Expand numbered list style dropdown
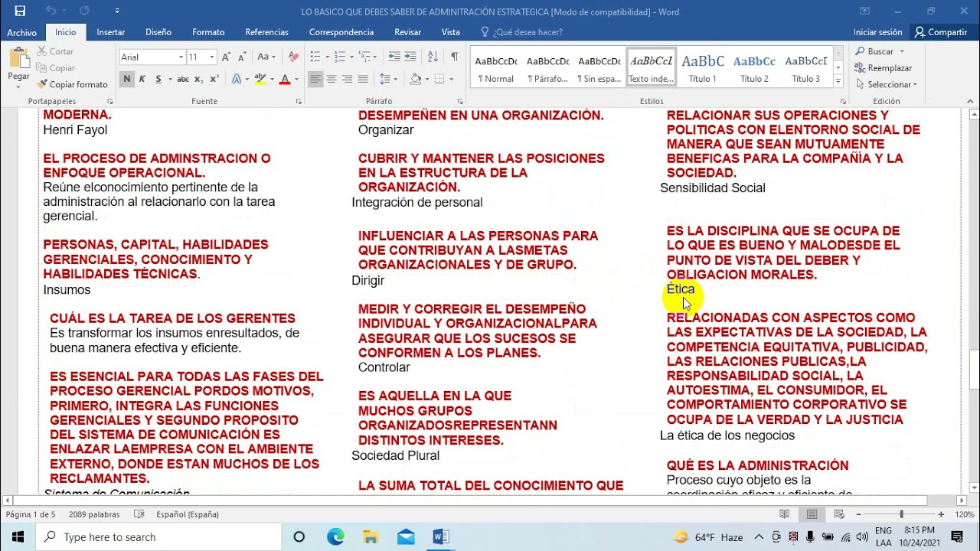Viewport: 980px width, 551px height. [x=351, y=57]
